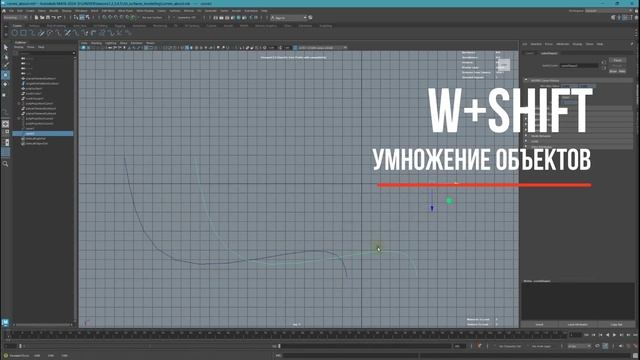Click the node name field in Attribute Editor
The image size is (640, 360).
click(x=579, y=65)
